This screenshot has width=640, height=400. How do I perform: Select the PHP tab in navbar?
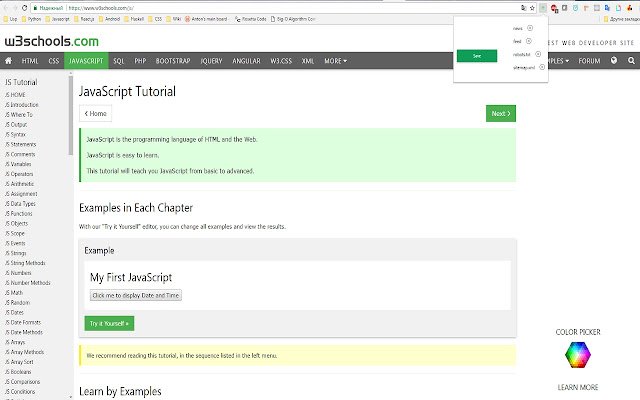click(x=140, y=60)
